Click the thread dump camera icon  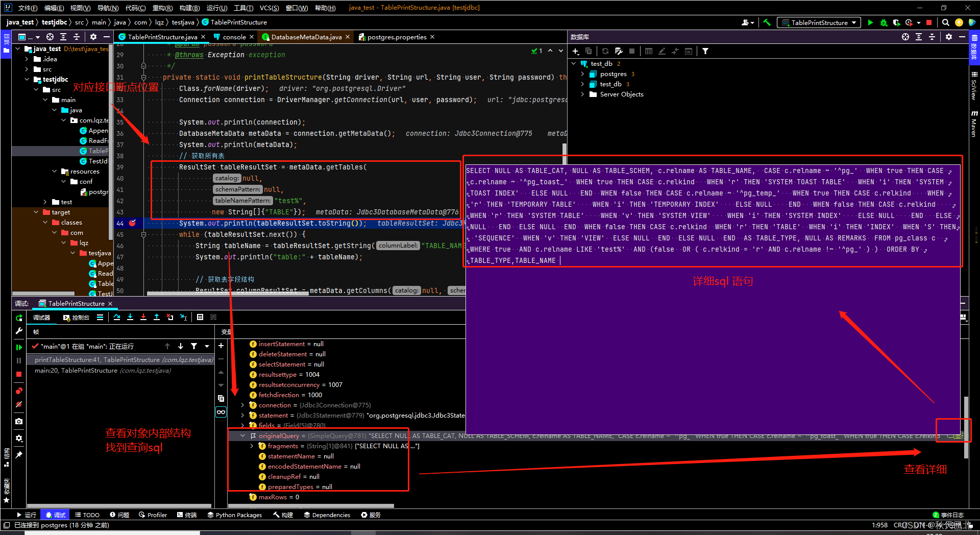19,421
